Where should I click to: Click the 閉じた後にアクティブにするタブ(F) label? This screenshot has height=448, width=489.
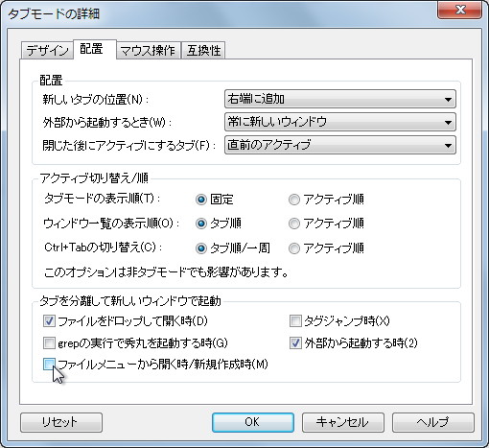click(x=129, y=146)
